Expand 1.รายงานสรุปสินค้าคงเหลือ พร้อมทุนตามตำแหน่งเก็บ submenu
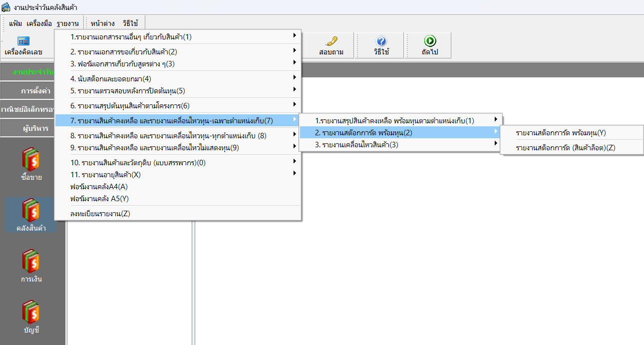The width and height of the screenshot is (644, 345). [394, 120]
